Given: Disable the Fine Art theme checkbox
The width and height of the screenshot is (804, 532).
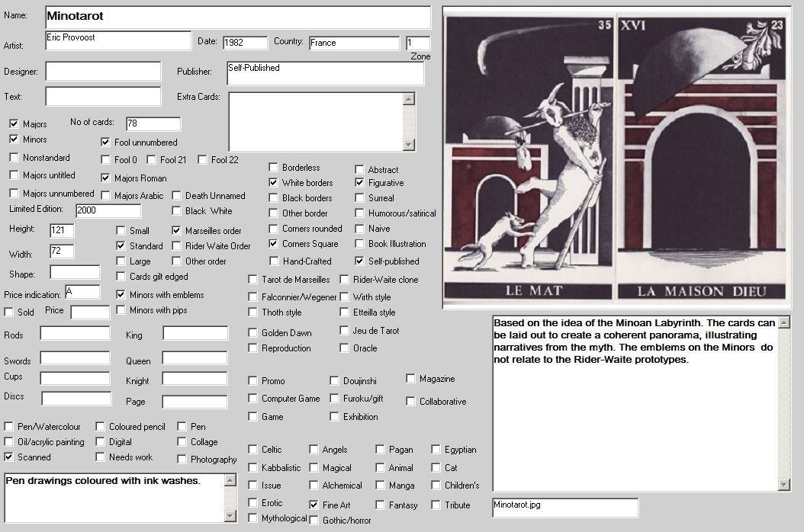Looking at the screenshot, I should pyautogui.click(x=314, y=505).
